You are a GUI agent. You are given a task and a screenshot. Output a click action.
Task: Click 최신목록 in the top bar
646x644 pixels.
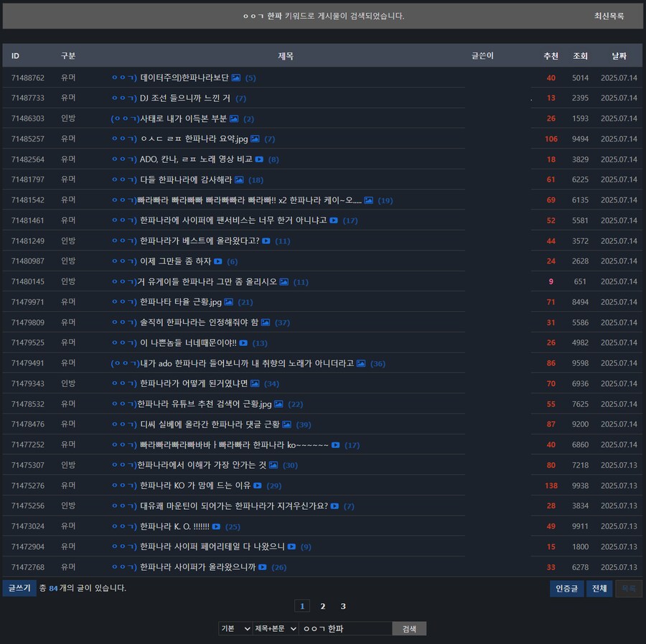[609, 16]
